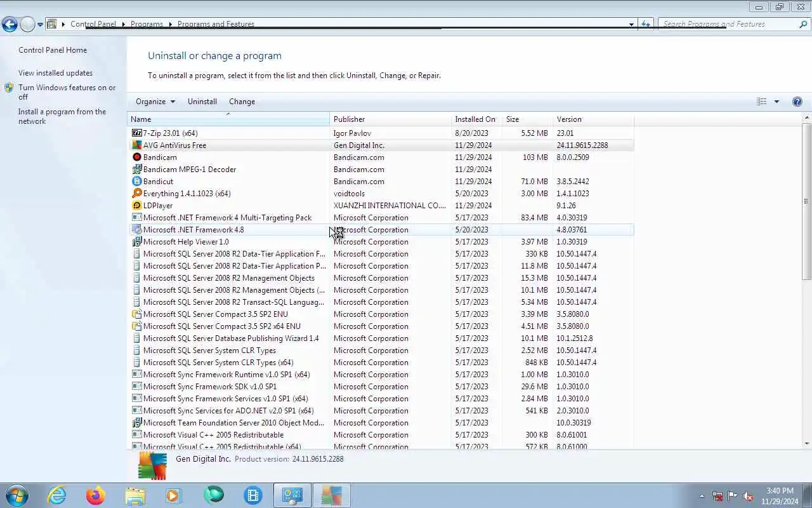Select Microsoft SQL Server System CLR Types (x64)

point(381,362)
